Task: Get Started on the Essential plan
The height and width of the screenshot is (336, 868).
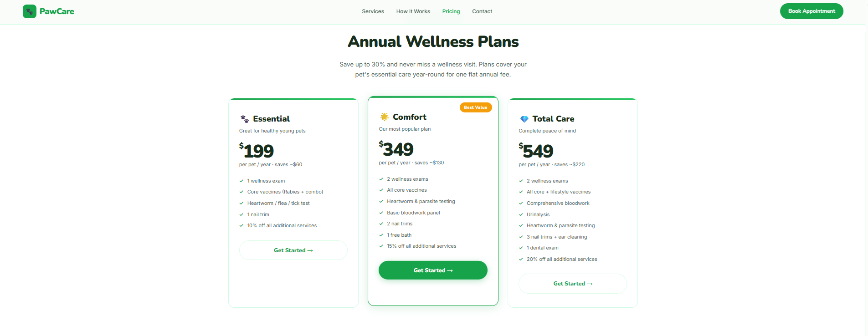Action: coord(293,250)
